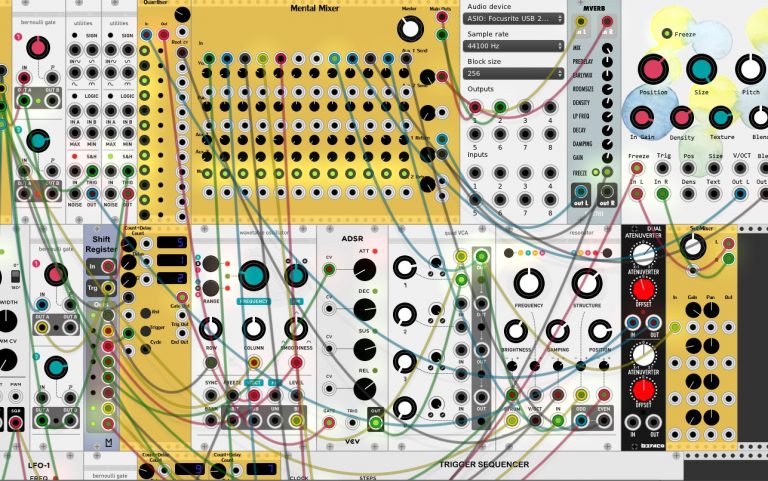The image size is (768, 481).
Task: Click the Trig input jack
Action: tap(662, 168)
